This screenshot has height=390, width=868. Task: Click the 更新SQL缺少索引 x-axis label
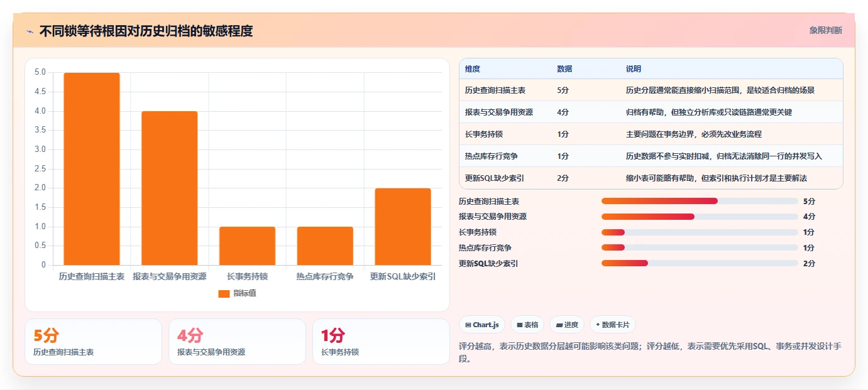[x=403, y=276]
